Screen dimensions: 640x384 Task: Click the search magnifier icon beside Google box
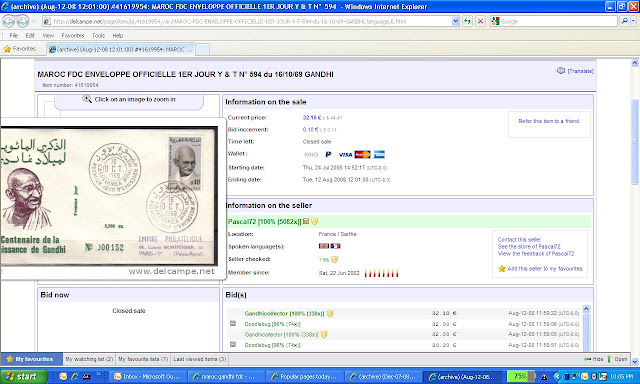pos(624,21)
